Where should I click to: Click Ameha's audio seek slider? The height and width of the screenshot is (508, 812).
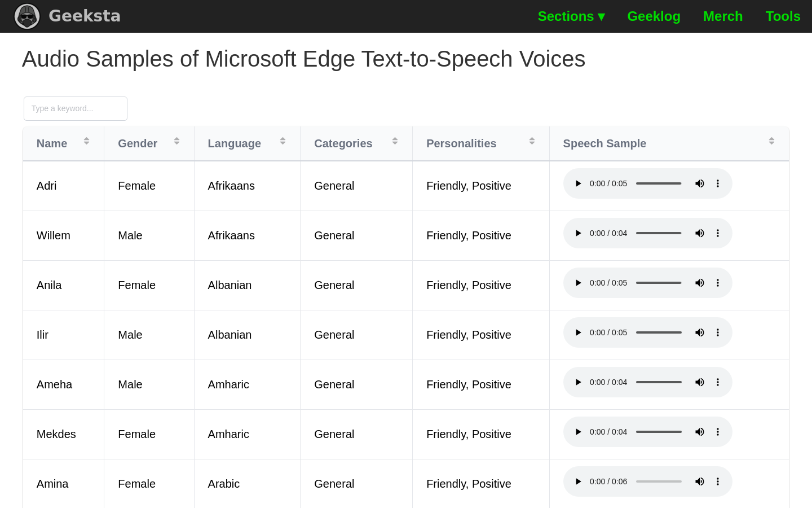point(659,382)
